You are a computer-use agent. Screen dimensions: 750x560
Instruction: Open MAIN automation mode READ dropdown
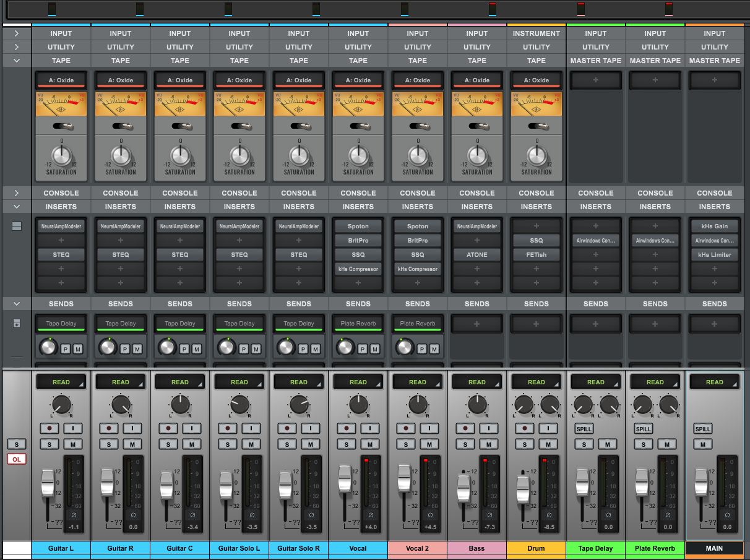(715, 382)
